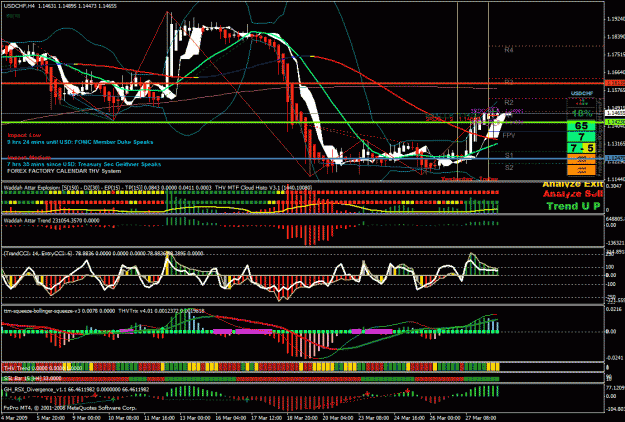The width and height of the screenshot is (625, 422).
Task: Click the 7 - 5 signal box
Action: (x=581, y=148)
